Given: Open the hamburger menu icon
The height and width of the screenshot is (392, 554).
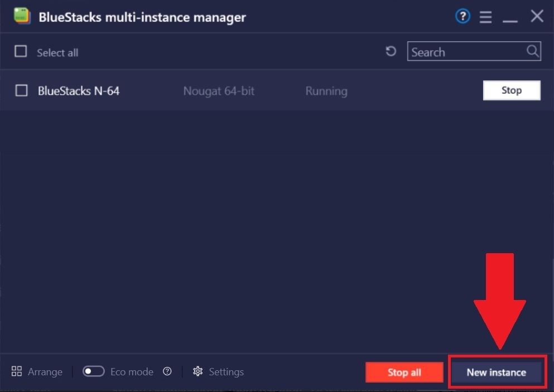Looking at the screenshot, I should click(485, 17).
